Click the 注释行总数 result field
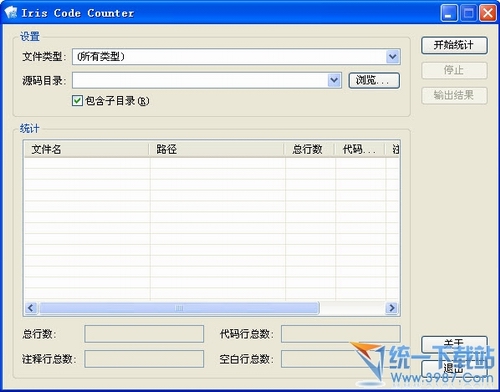Viewport: 500px width, 392px height. click(144, 359)
